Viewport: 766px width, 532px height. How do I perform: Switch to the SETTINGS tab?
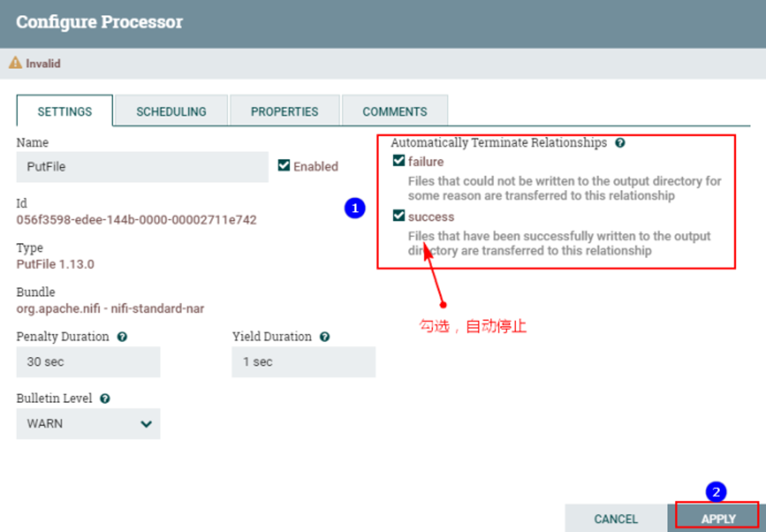coord(65,111)
